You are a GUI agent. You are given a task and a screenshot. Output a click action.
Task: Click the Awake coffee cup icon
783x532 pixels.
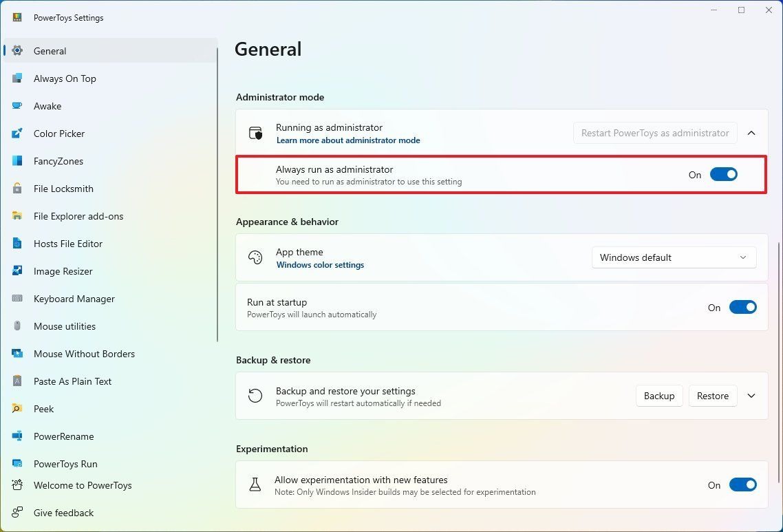17,105
